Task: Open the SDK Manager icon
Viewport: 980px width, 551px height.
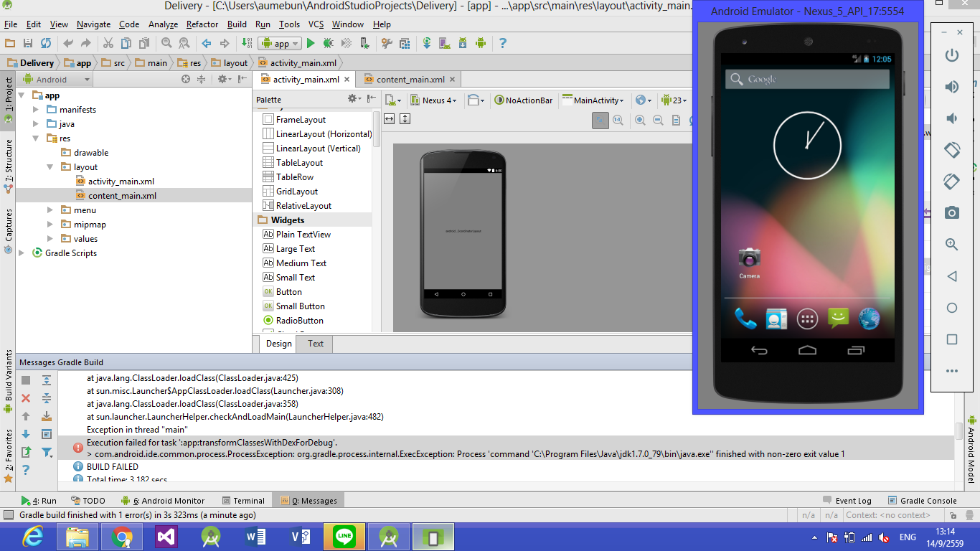Action: coord(463,43)
